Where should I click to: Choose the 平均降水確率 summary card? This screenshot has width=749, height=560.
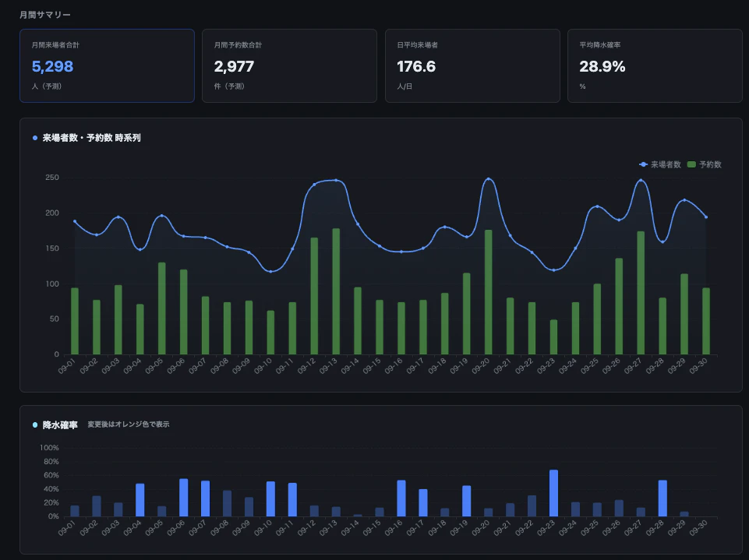click(655, 66)
